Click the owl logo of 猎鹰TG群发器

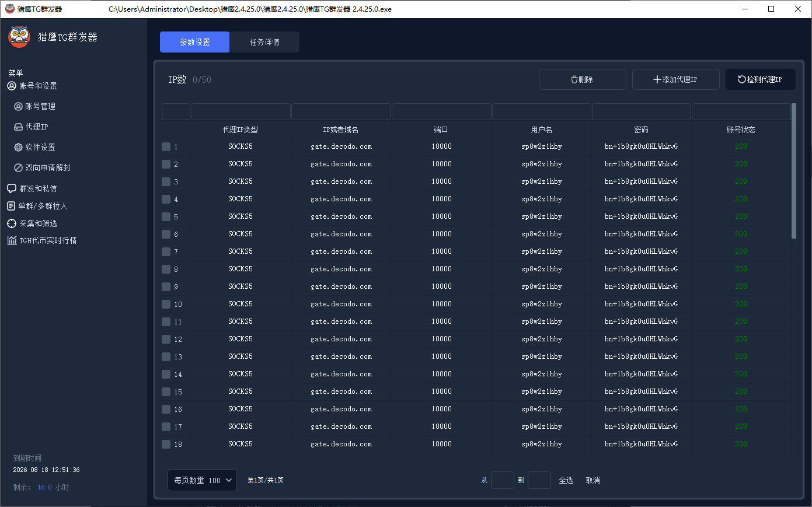(x=19, y=37)
